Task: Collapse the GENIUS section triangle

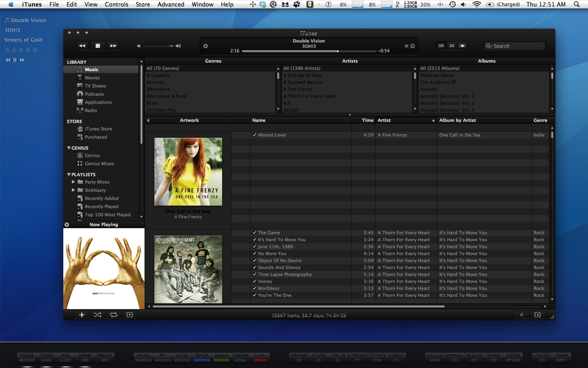Action: pos(69,148)
